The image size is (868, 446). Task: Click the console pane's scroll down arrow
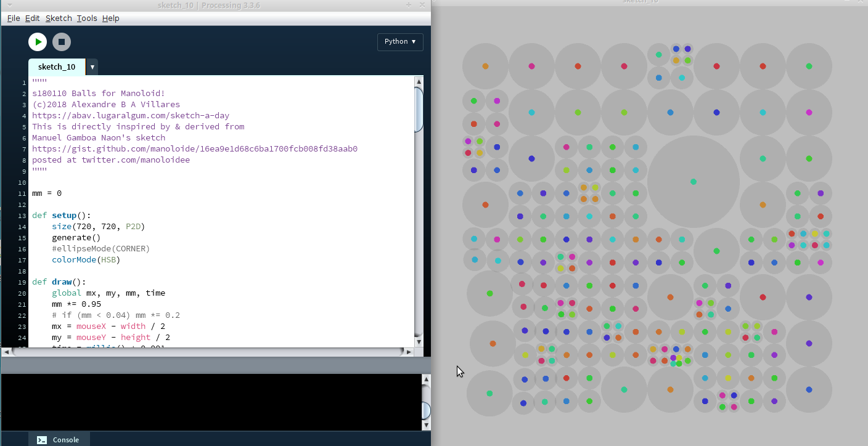pyautogui.click(x=425, y=425)
